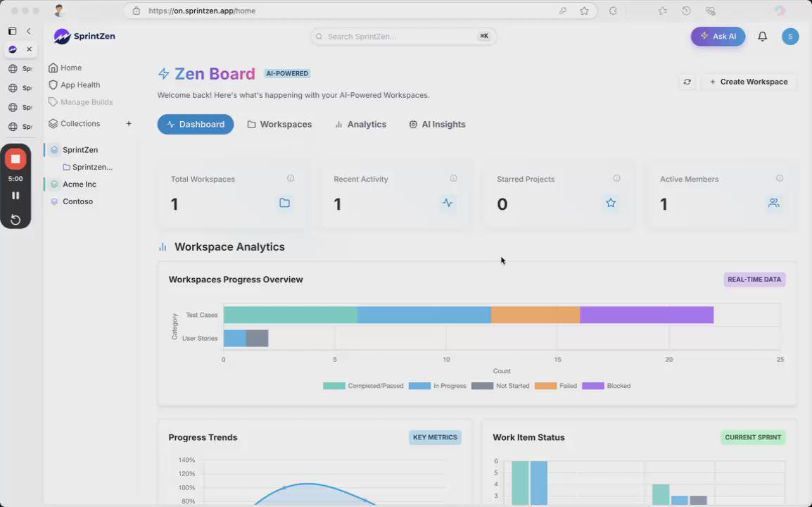The image size is (812, 507).
Task: Open the notifications bell
Action: pyautogui.click(x=762, y=37)
